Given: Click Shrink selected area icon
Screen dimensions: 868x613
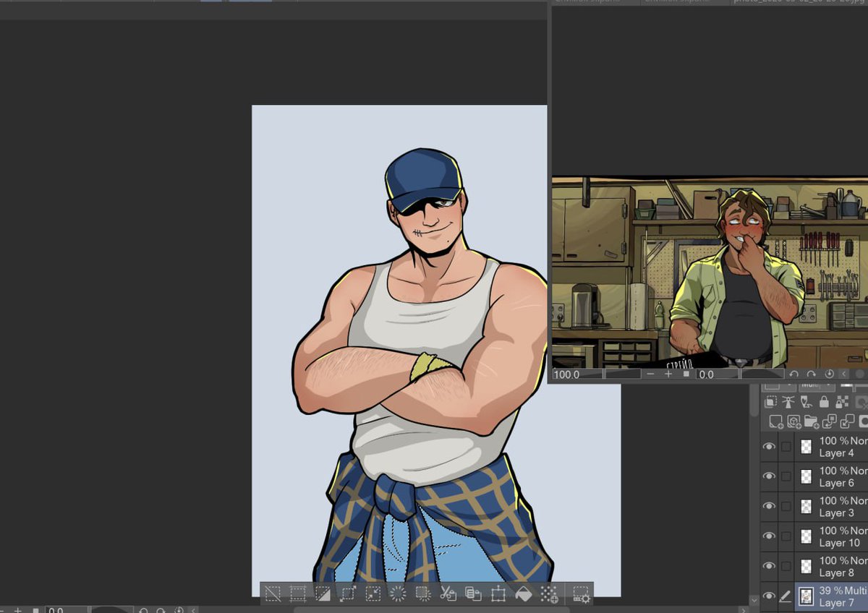Looking at the screenshot, I should point(373,594).
